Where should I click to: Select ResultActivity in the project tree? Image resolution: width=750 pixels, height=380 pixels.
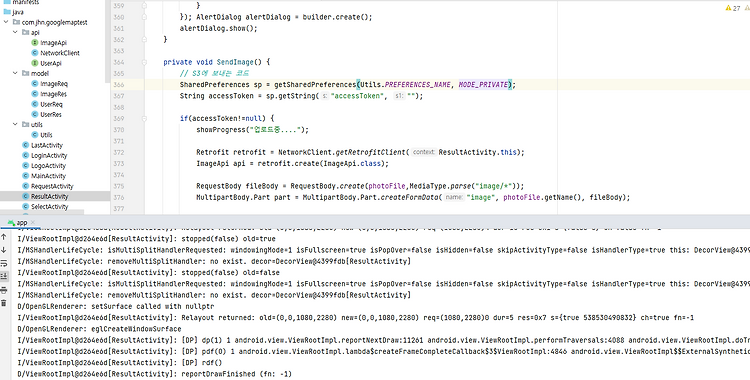pos(50,197)
